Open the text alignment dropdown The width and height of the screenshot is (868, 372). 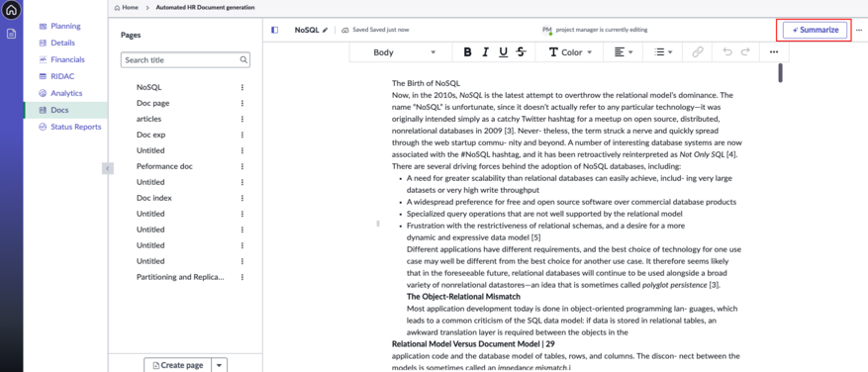pyautogui.click(x=624, y=52)
